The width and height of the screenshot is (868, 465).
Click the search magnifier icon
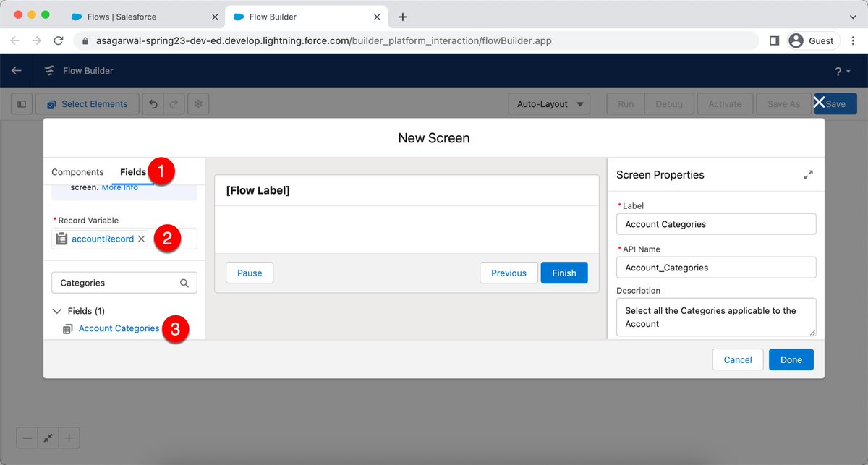tap(184, 283)
